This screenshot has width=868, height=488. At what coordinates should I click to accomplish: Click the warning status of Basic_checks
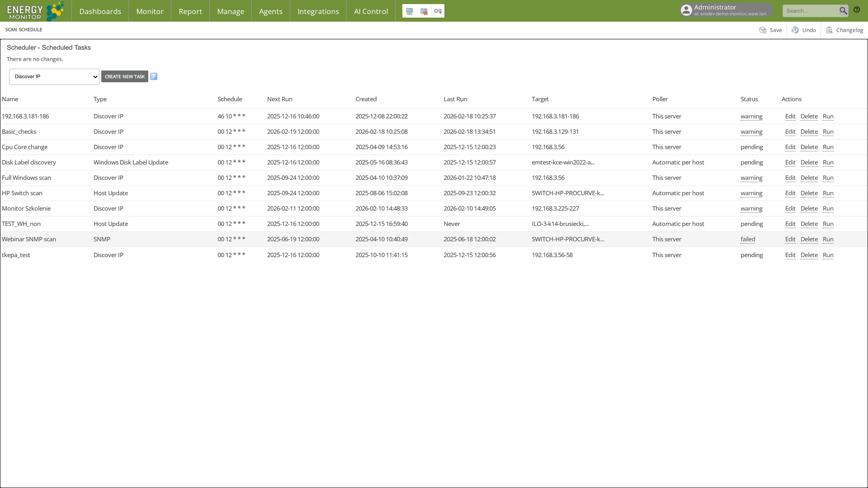point(751,132)
